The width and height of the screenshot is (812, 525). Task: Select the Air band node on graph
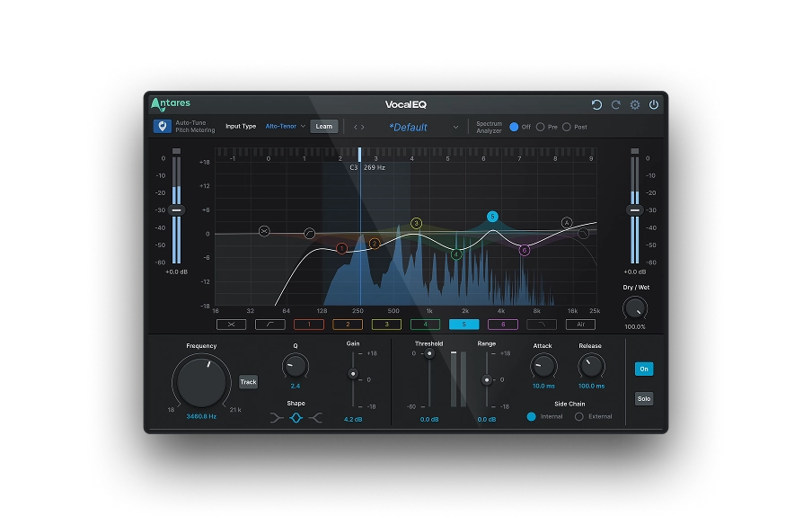(567, 223)
